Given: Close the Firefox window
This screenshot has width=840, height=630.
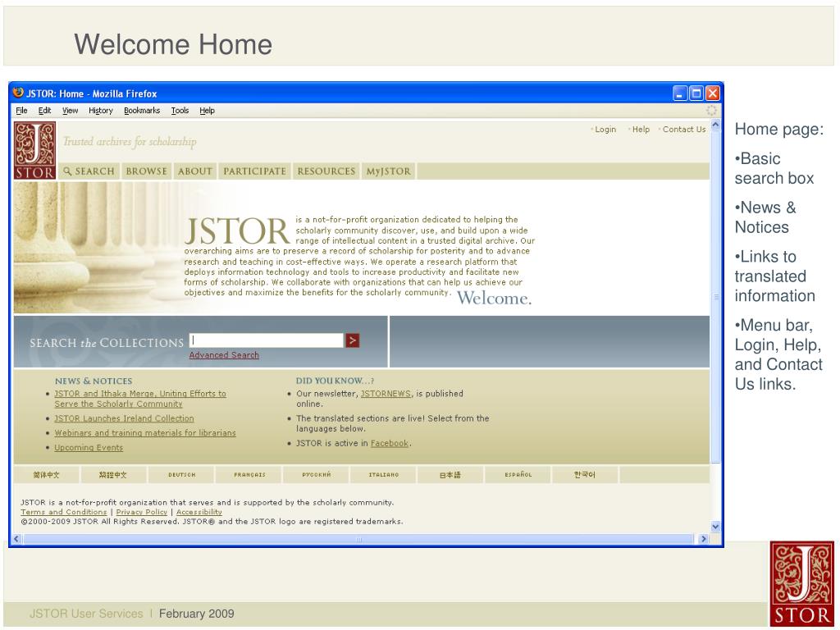Looking at the screenshot, I should (x=713, y=94).
